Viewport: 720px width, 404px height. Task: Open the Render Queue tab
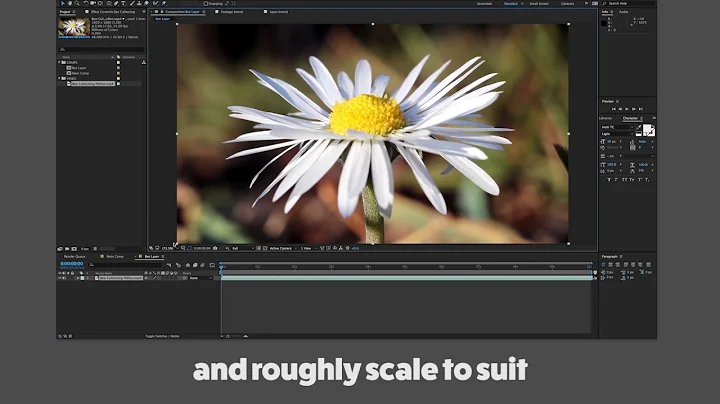point(74,257)
